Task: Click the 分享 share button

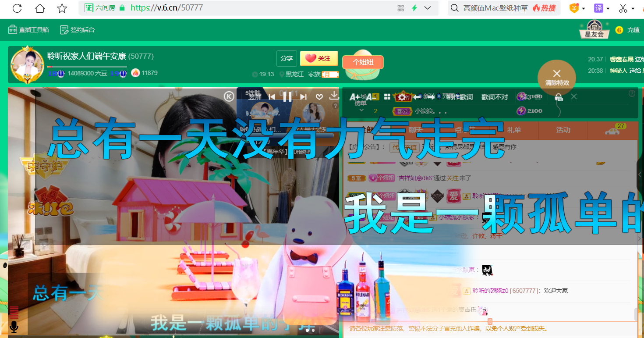Action: click(287, 58)
